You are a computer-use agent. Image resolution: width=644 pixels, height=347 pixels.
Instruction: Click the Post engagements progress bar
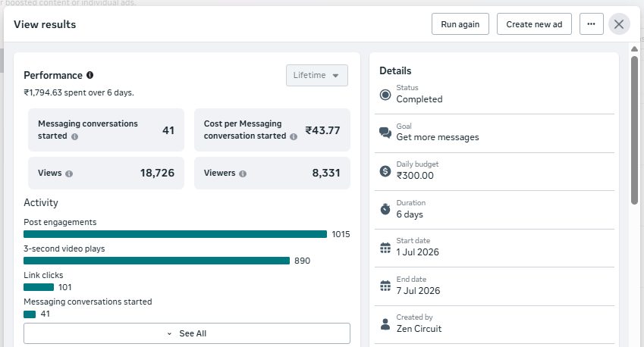click(x=175, y=234)
